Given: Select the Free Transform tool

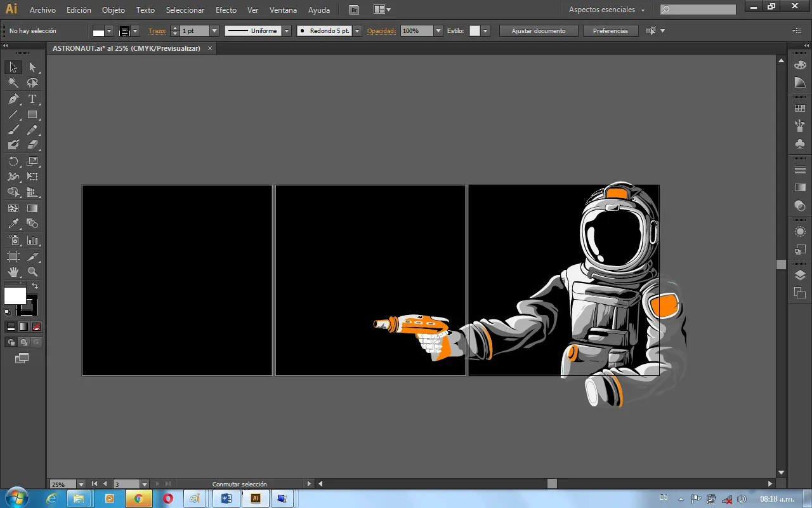Looking at the screenshot, I should pyautogui.click(x=32, y=177).
